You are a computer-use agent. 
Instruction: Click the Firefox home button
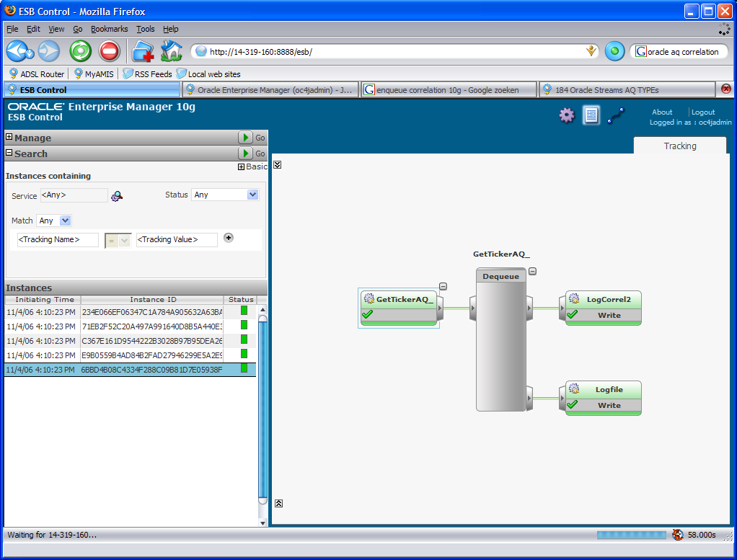tap(171, 51)
